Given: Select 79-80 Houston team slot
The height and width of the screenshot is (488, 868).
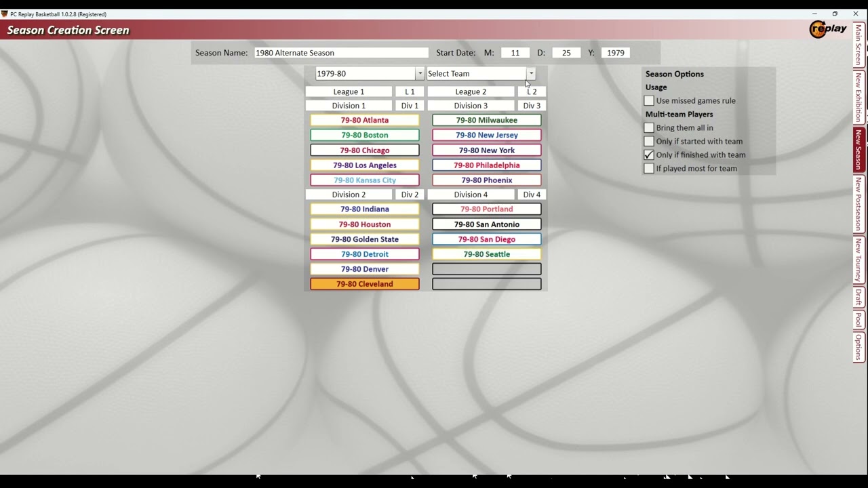Looking at the screenshot, I should pos(365,224).
